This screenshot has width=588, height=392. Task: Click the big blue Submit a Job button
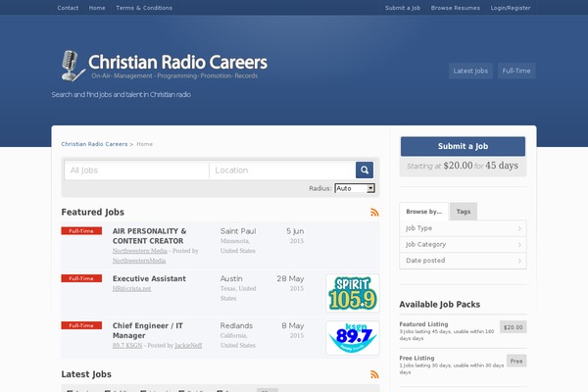(x=463, y=146)
